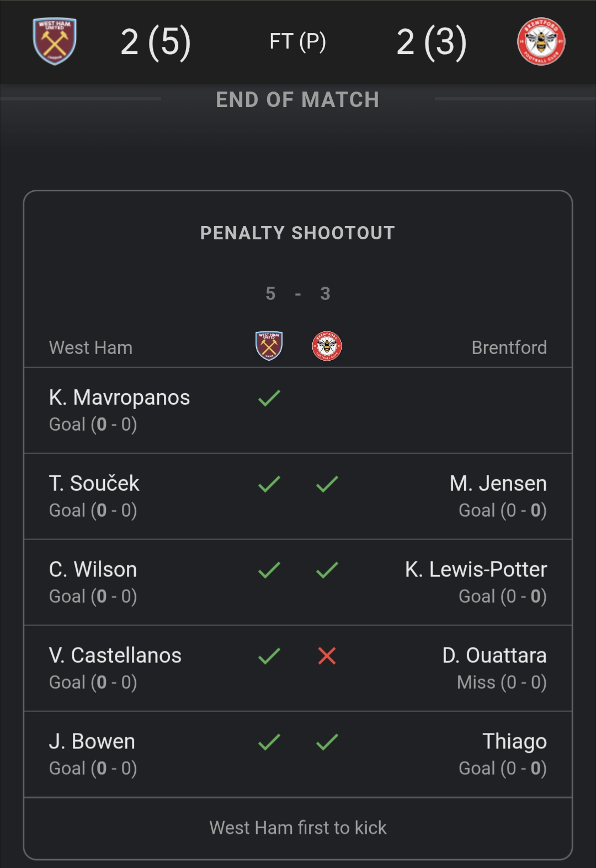Open T. Souček player name
The width and height of the screenshot is (596, 868).
(x=94, y=484)
